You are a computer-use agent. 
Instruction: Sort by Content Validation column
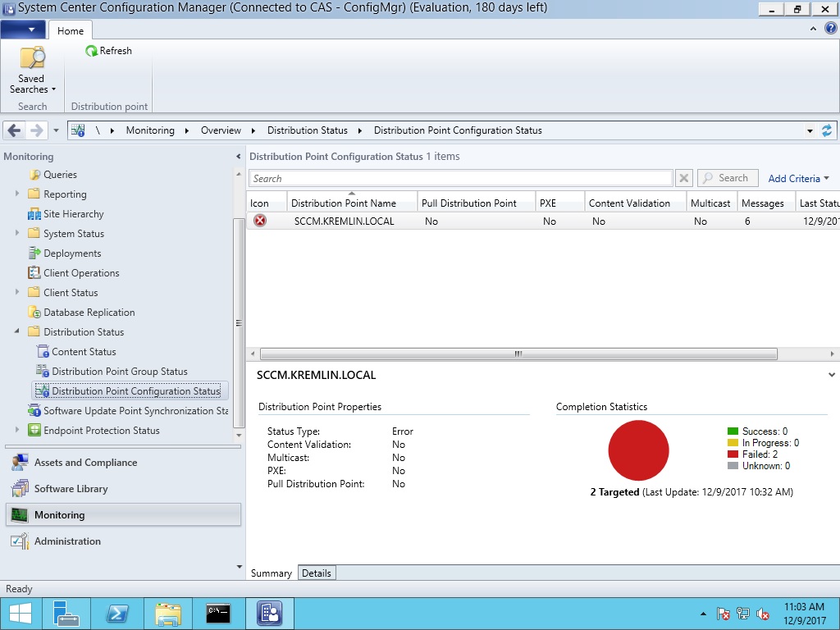click(x=636, y=203)
